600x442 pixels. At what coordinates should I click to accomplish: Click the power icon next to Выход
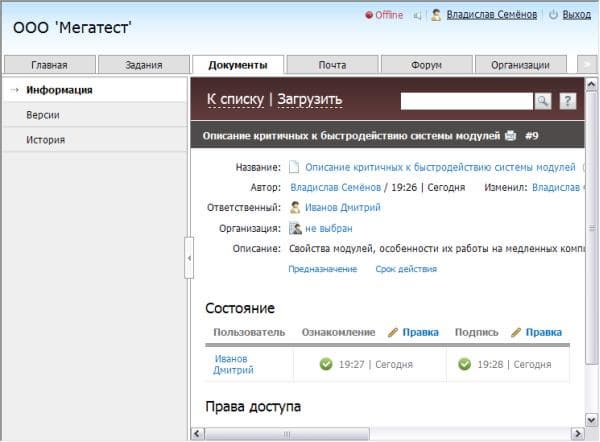click(x=553, y=15)
